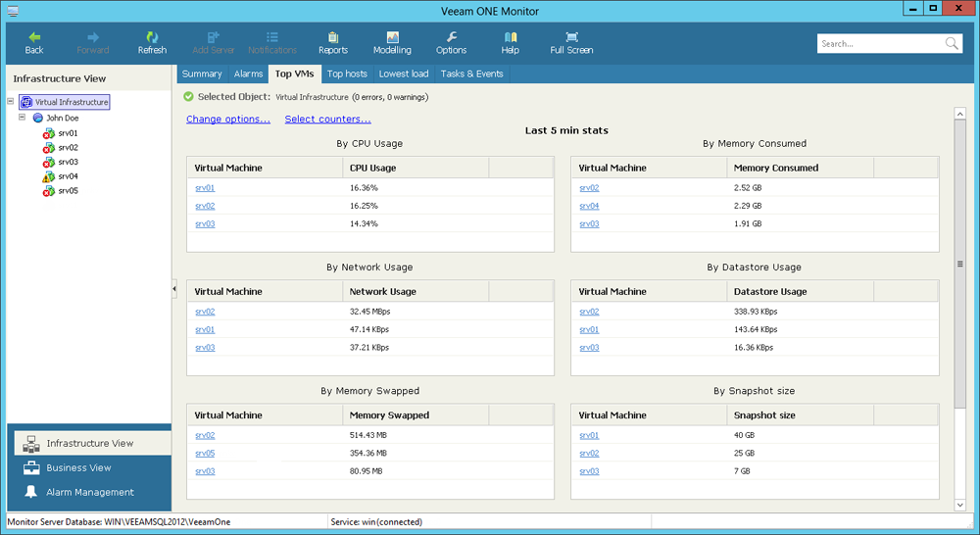Click the srv02 server icon in tree
Screen dimensions: 980x535
coord(48,148)
